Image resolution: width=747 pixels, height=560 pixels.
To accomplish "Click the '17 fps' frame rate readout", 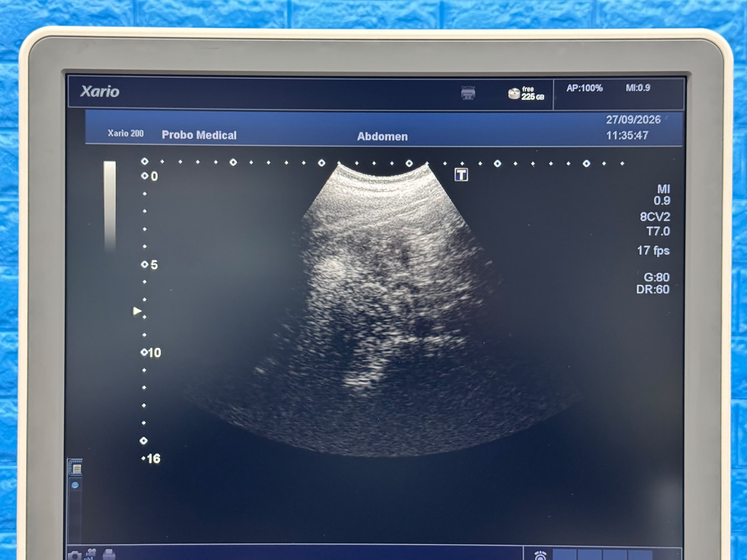I will click(653, 250).
